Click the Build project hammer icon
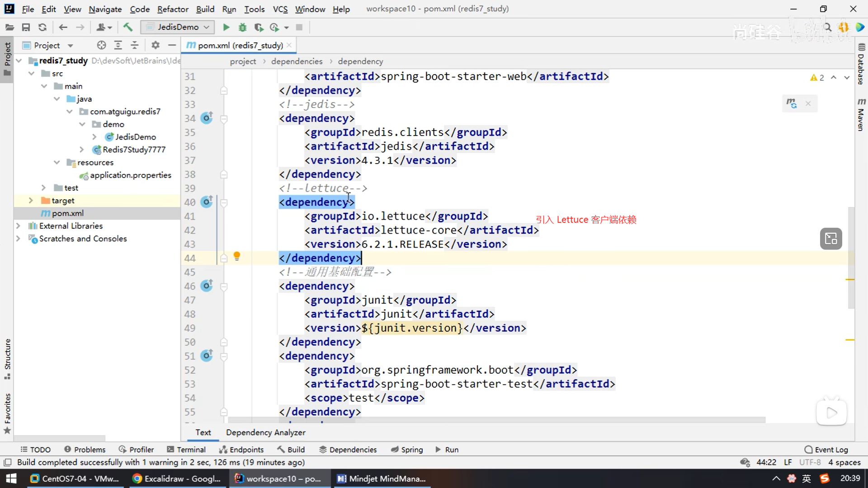Screen dimensions: 868x488 point(128,28)
